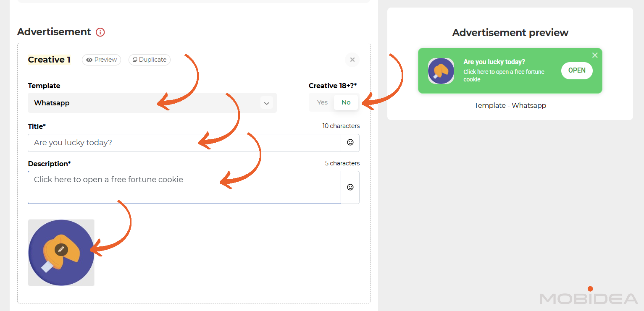
Task: Click the Creative 1 heading label
Action: (49, 60)
